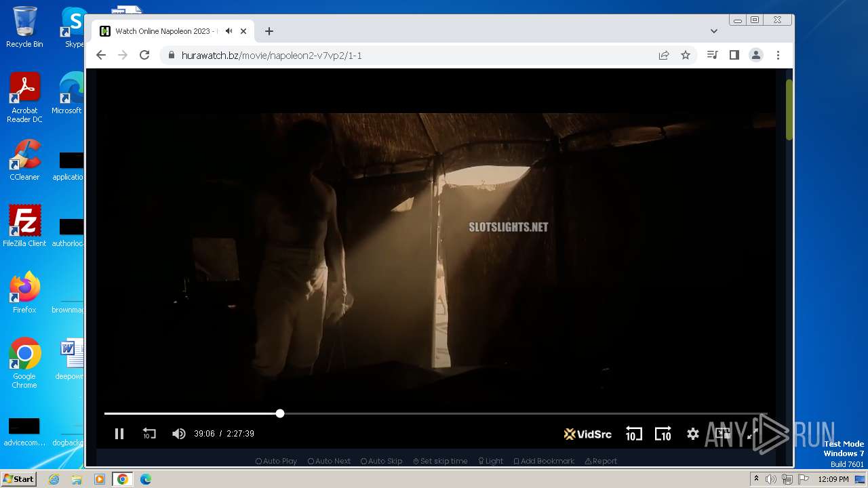The height and width of the screenshot is (488, 868).
Task: Share this page icon
Action: click(x=664, y=56)
